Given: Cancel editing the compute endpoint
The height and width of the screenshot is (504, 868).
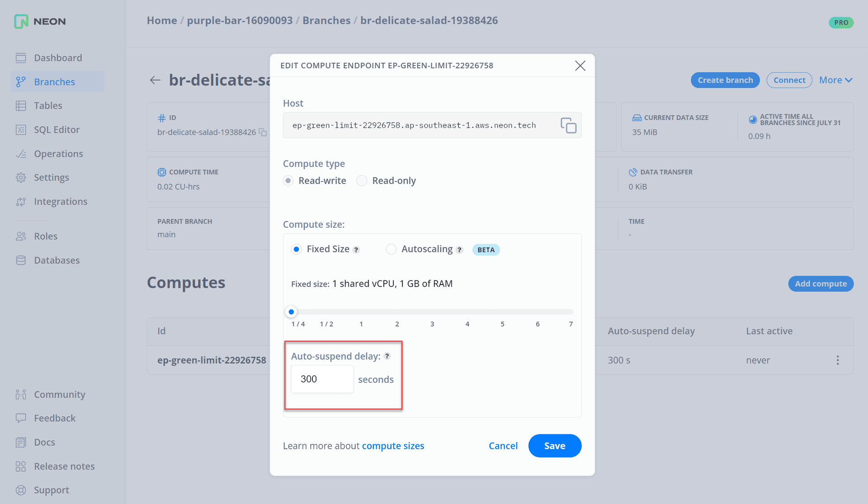Looking at the screenshot, I should [503, 446].
